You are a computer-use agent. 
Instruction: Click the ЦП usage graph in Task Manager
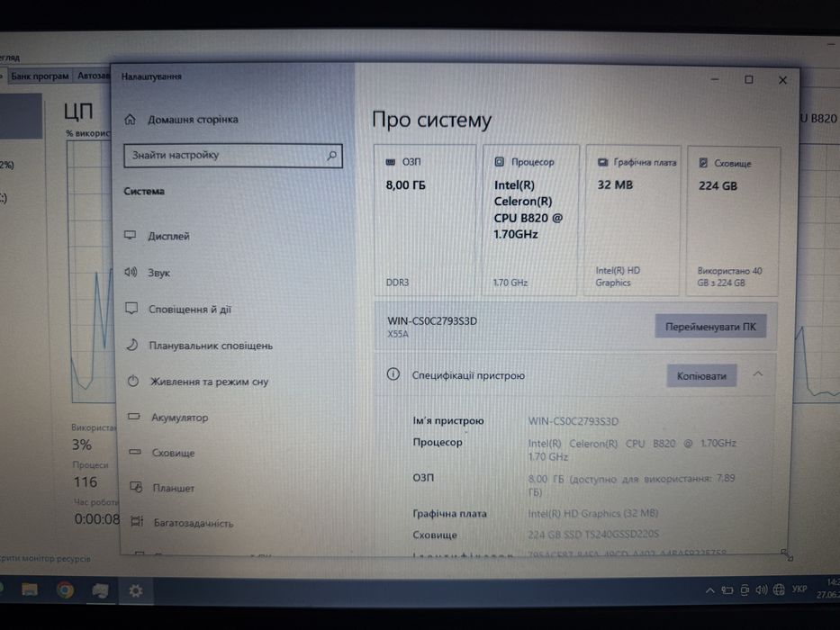tap(91, 271)
